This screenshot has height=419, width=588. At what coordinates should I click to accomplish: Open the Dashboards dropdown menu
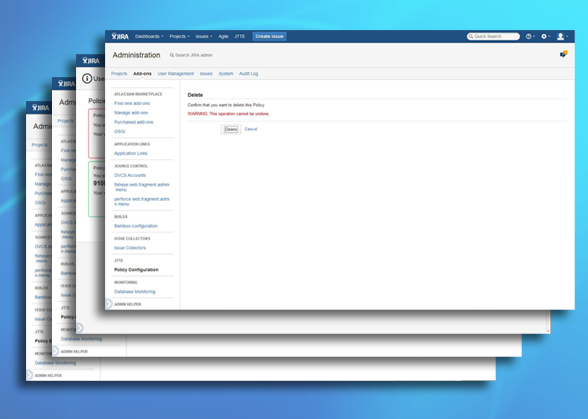click(149, 36)
